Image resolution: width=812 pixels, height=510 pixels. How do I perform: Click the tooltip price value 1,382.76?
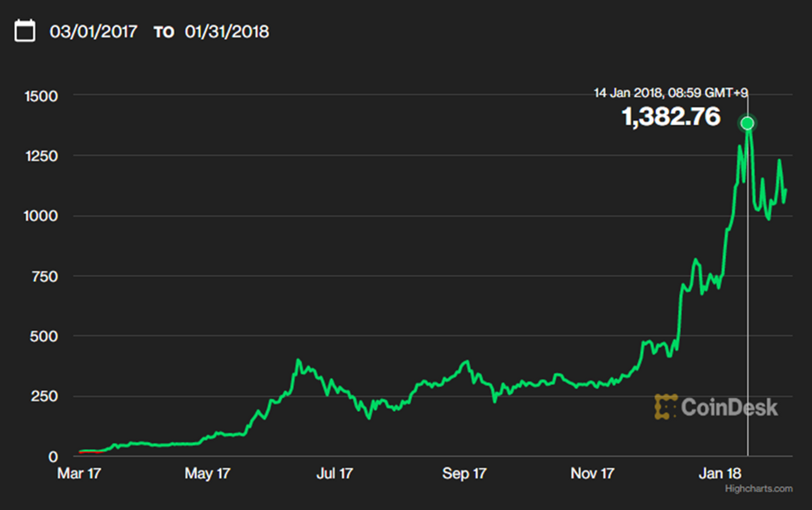671,117
